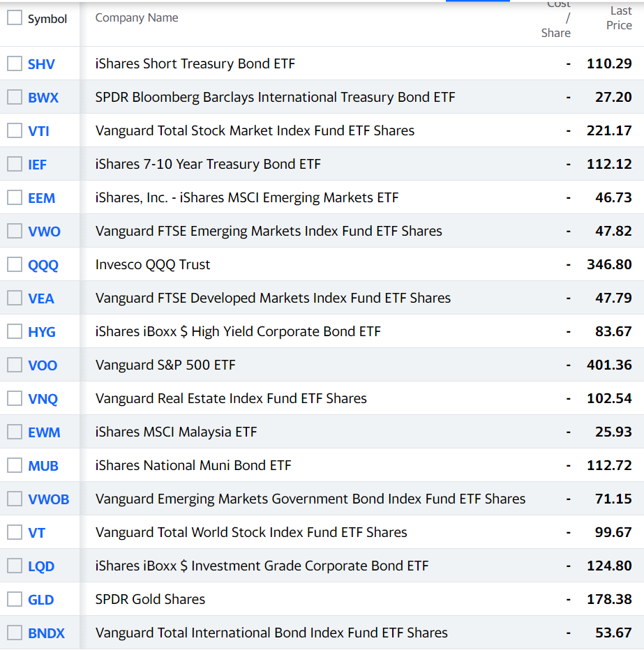
Task: Click the SPDR Gold Shares company name
Action: tap(150, 599)
